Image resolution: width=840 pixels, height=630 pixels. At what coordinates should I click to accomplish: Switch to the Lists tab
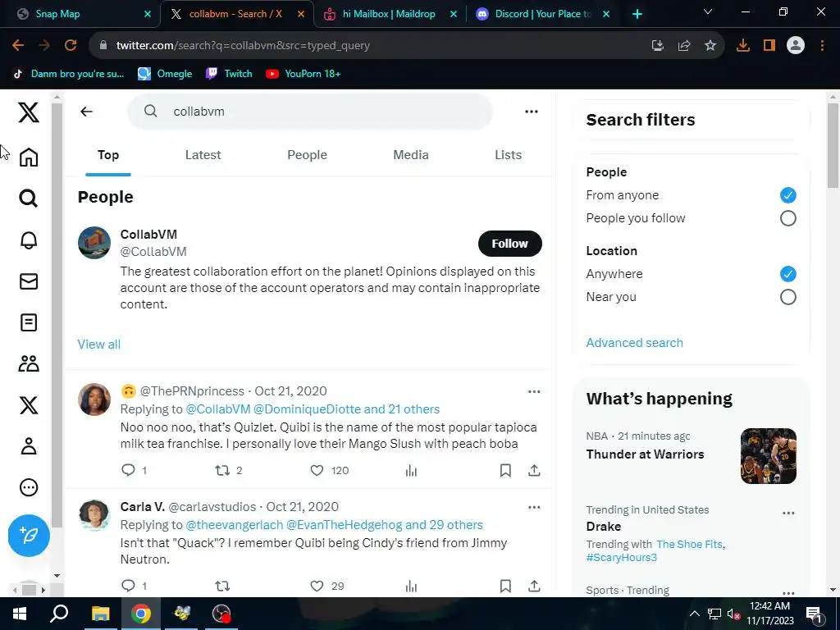click(508, 155)
